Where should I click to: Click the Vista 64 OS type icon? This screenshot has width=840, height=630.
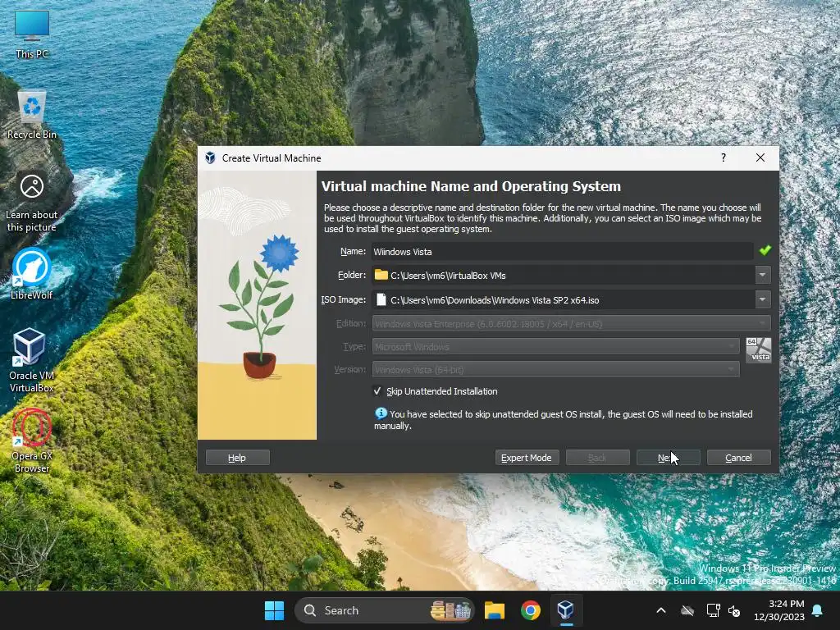759,350
